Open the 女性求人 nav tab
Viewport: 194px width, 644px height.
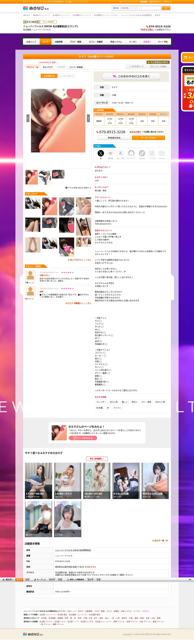147,42
